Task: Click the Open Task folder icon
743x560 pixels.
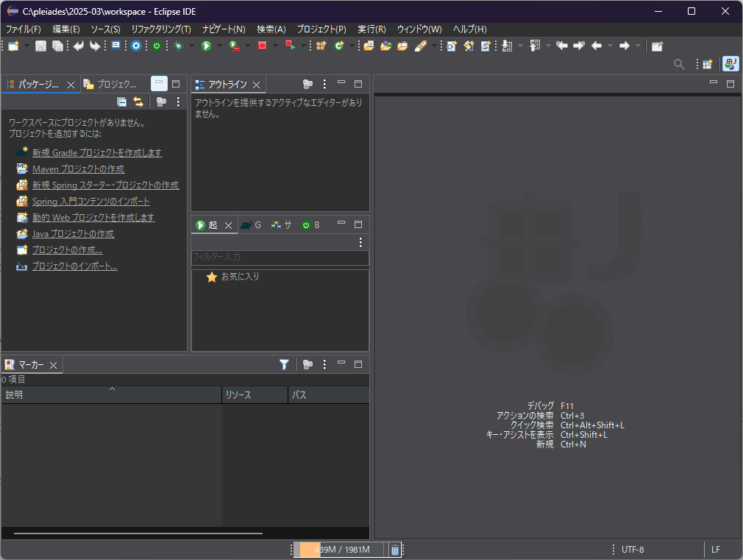Action: click(x=403, y=46)
